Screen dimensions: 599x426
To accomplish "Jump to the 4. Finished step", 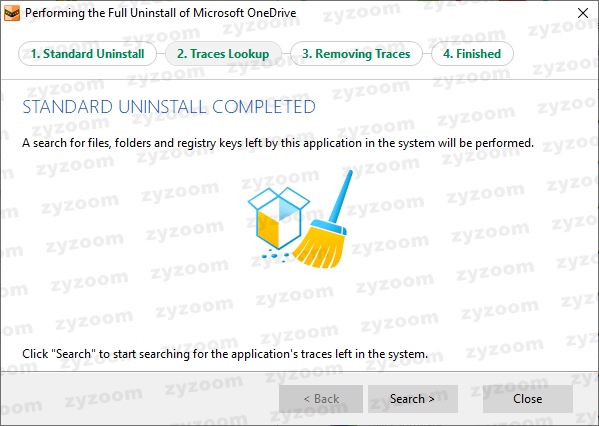I will 472,54.
